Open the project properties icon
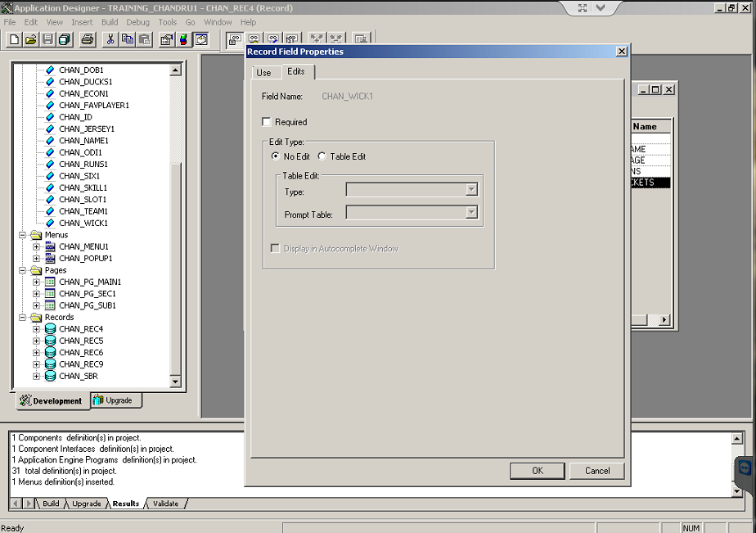756x533 pixels. [165, 39]
